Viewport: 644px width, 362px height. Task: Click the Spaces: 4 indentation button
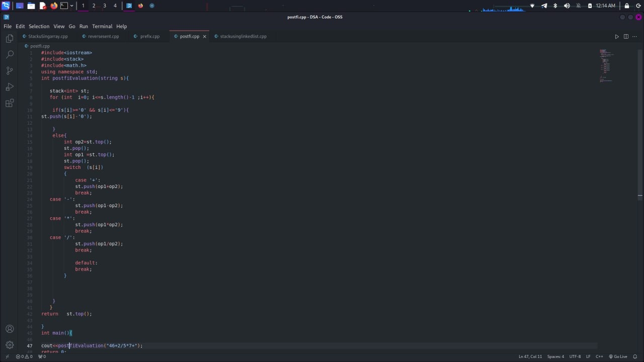555,356
